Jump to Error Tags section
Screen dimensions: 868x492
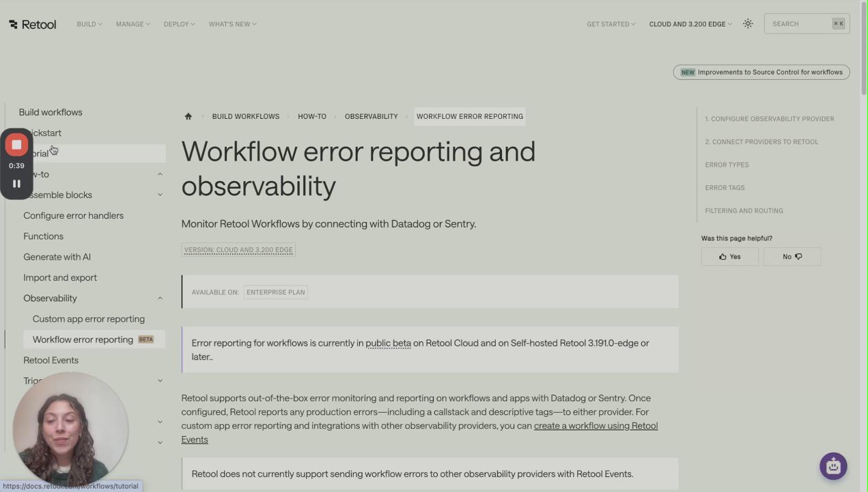[x=725, y=187]
